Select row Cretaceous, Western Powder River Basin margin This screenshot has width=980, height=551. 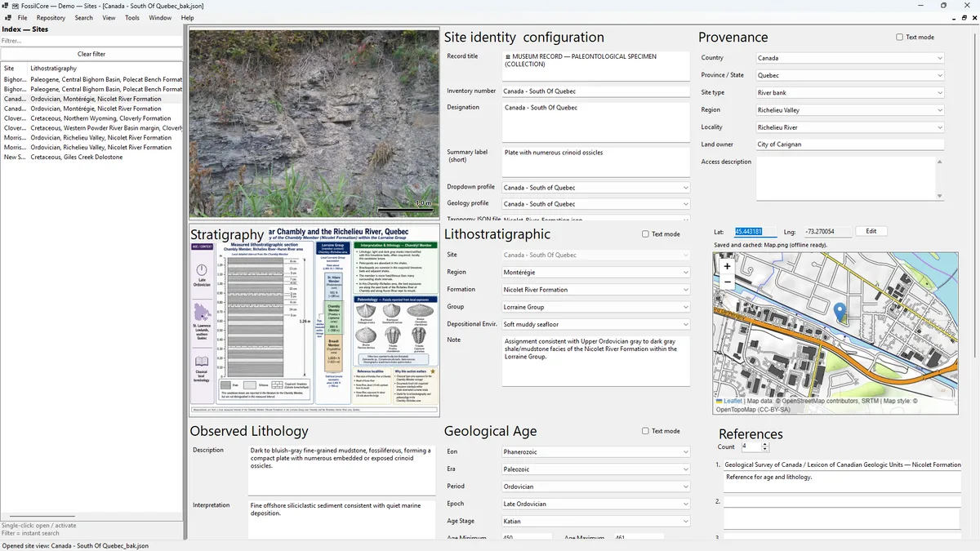pos(91,128)
